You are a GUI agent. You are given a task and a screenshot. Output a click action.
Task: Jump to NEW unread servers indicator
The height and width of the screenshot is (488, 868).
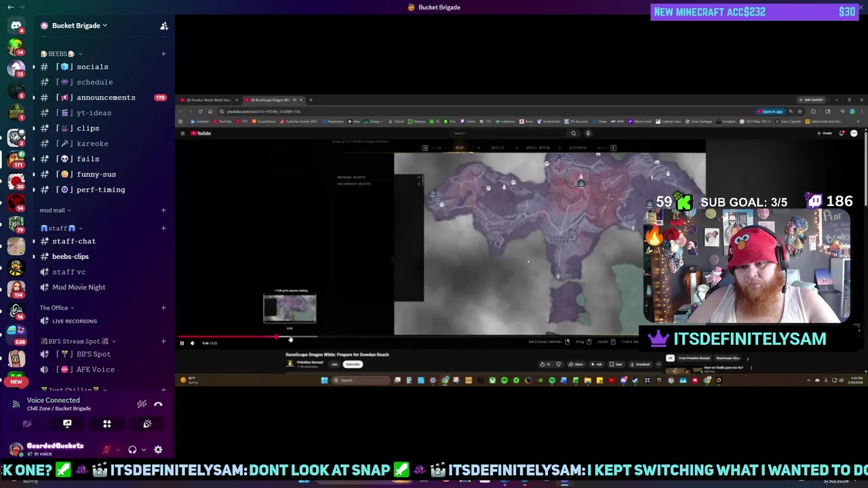[16, 382]
